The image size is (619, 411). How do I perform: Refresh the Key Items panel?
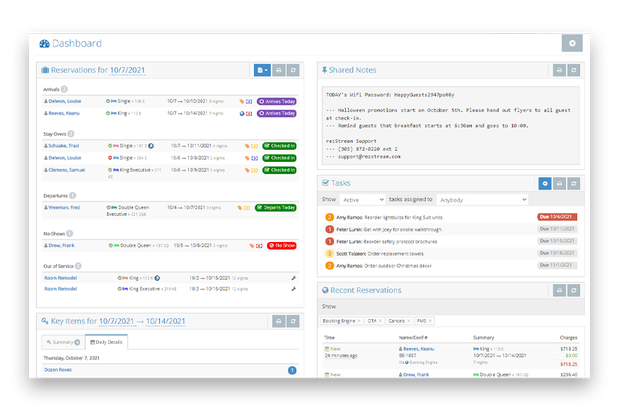[x=293, y=322]
